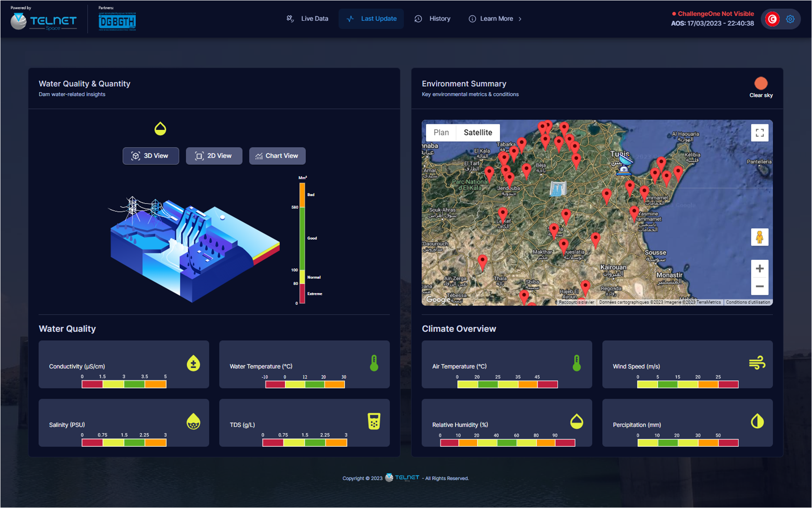Click the yellow water drop icon above views
This screenshot has width=812, height=508.
[x=160, y=129]
